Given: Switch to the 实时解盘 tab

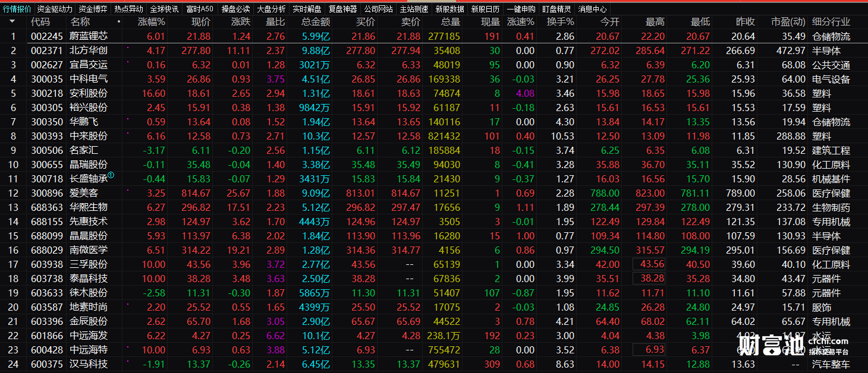Looking at the screenshot, I should [307, 9].
